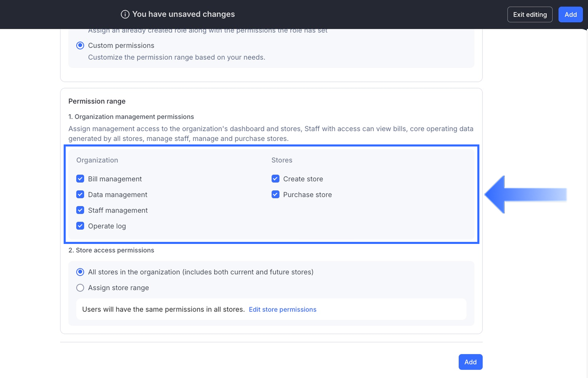
Task: Uncheck Bill management checkbox
Action: coord(80,179)
